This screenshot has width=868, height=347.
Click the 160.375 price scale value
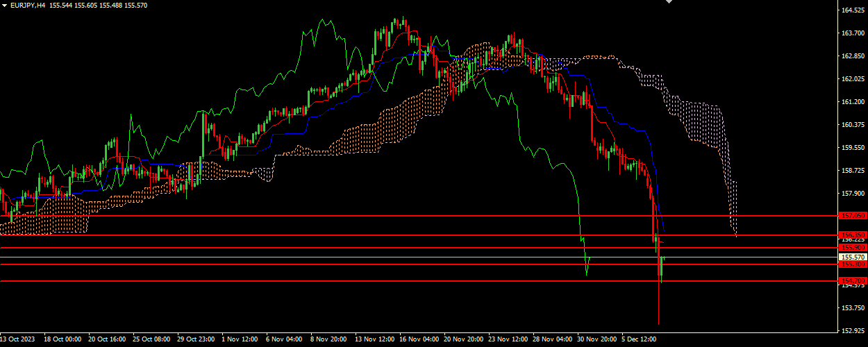coord(851,125)
